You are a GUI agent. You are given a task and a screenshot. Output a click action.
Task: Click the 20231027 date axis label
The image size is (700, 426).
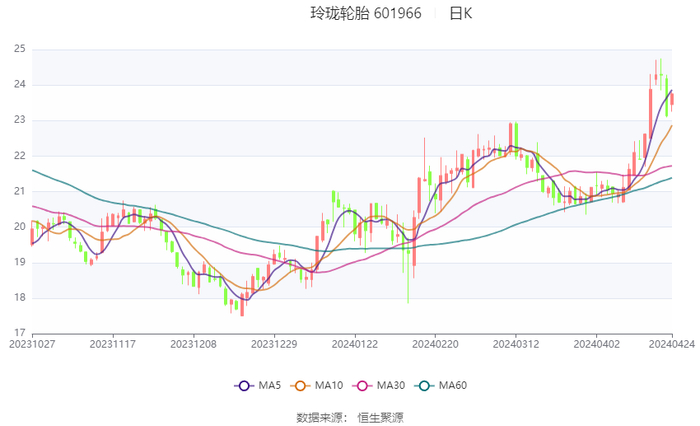[x=32, y=342]
